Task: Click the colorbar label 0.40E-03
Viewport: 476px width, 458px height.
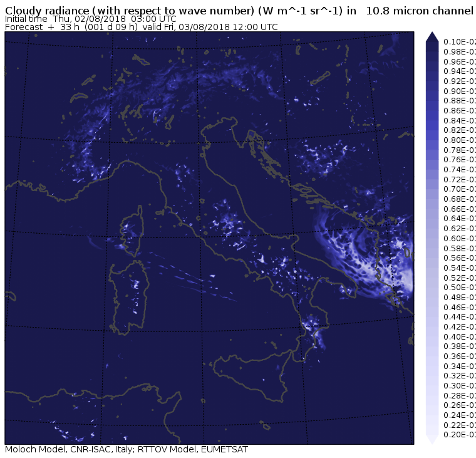Action: [x=460, y=337]
